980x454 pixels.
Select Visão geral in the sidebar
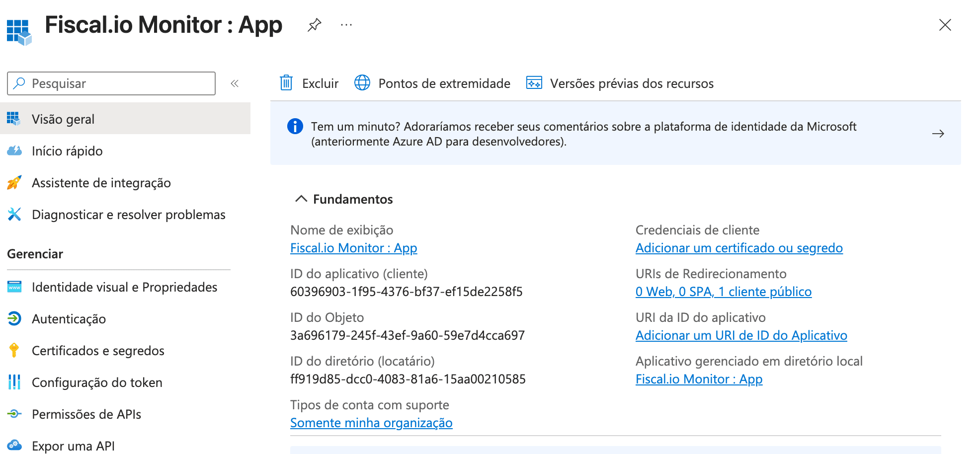[x=125, y=119]
